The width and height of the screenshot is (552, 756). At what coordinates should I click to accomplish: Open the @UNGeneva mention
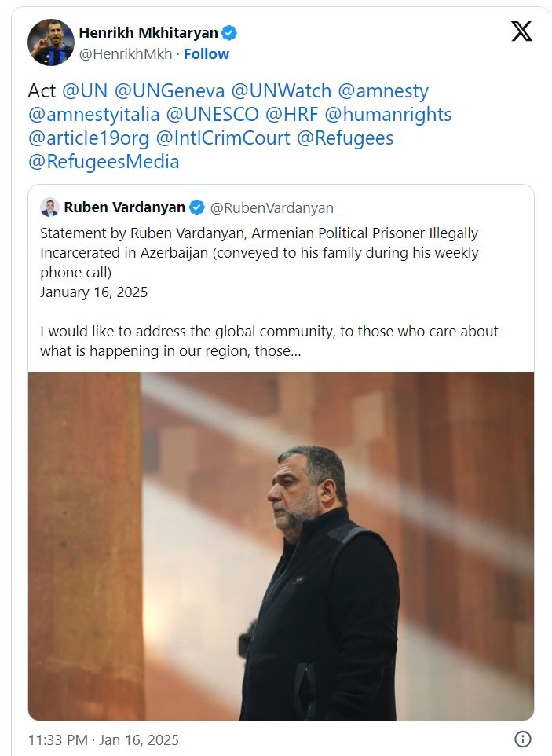[x=165, y=91]
